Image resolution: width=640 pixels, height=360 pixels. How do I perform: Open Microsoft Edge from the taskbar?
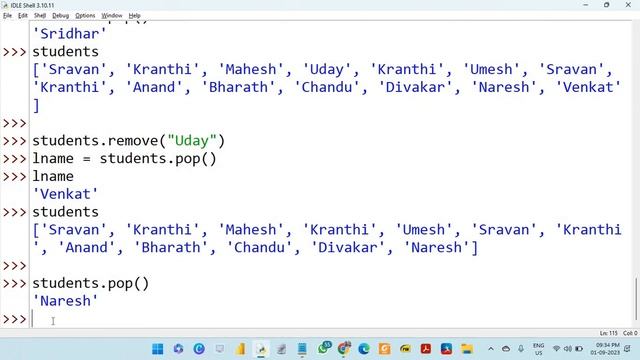coord(364,349)
